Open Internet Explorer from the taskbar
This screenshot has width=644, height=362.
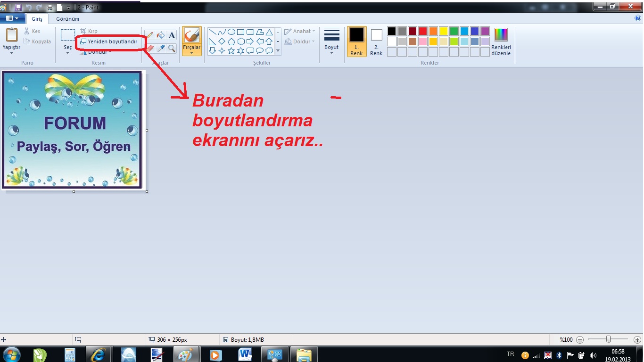click(x=99, y=354)
